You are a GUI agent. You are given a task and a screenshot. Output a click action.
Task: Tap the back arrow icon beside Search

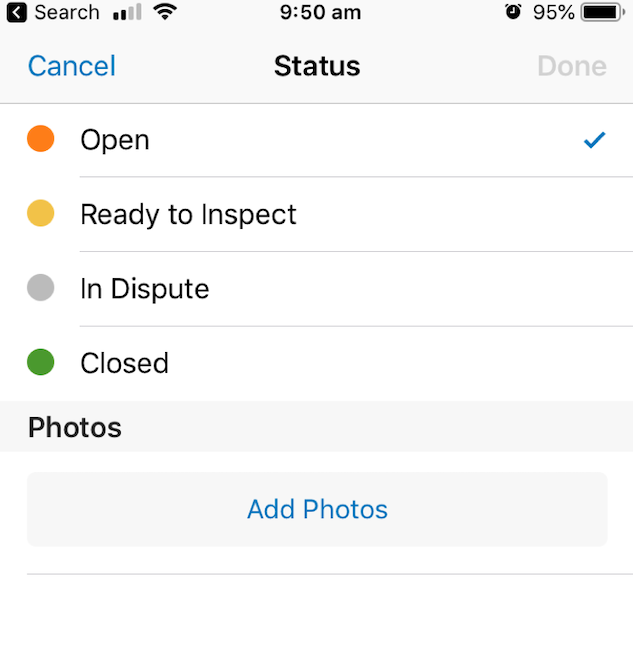[x=17, y=12]
